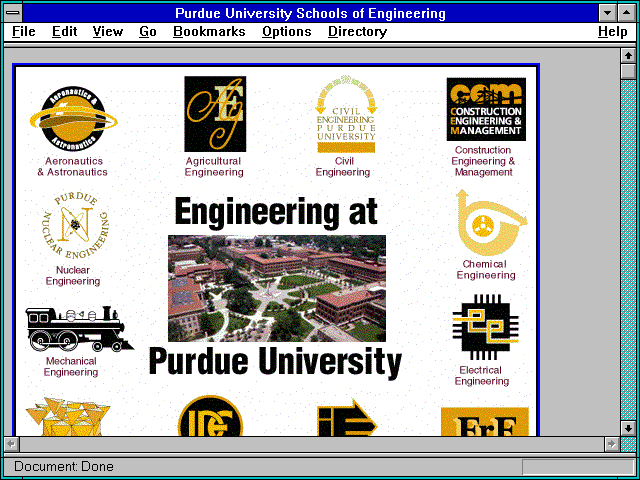Click the horizontal scrollbar right arrow
This screenshot has height=480, width=640.
pos(611,444)
